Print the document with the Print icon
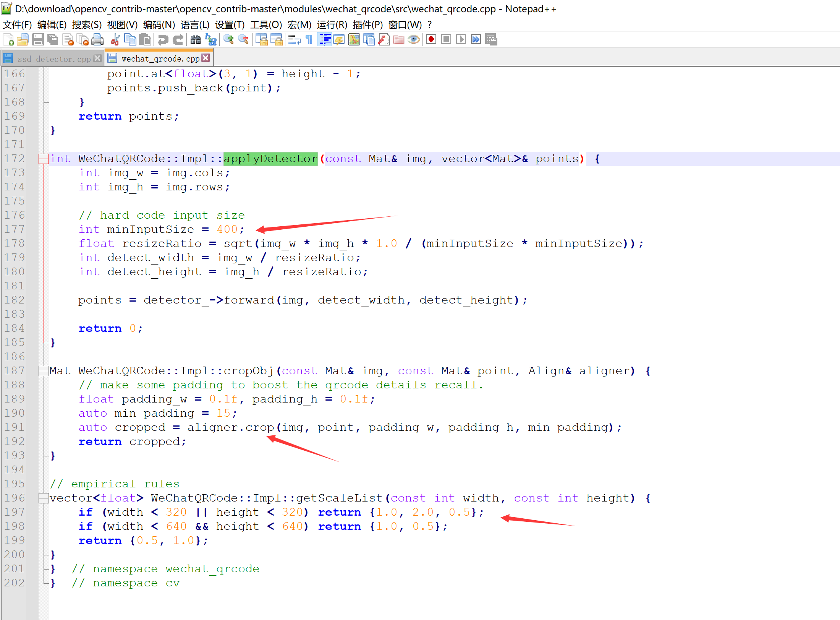Image resolution: width=840 pixels, height=620 pixels. pos(98,39)
